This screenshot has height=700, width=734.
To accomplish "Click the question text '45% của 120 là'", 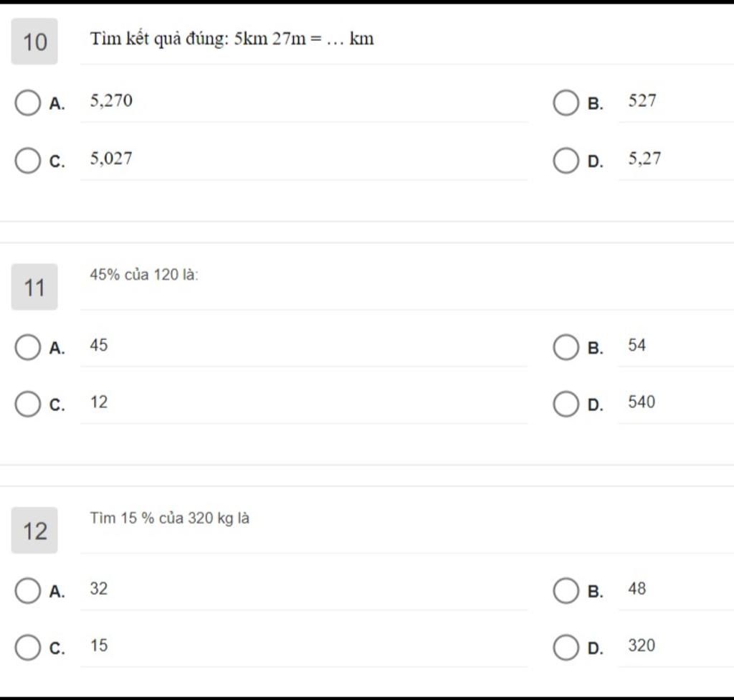I will [x=144, y=275].
